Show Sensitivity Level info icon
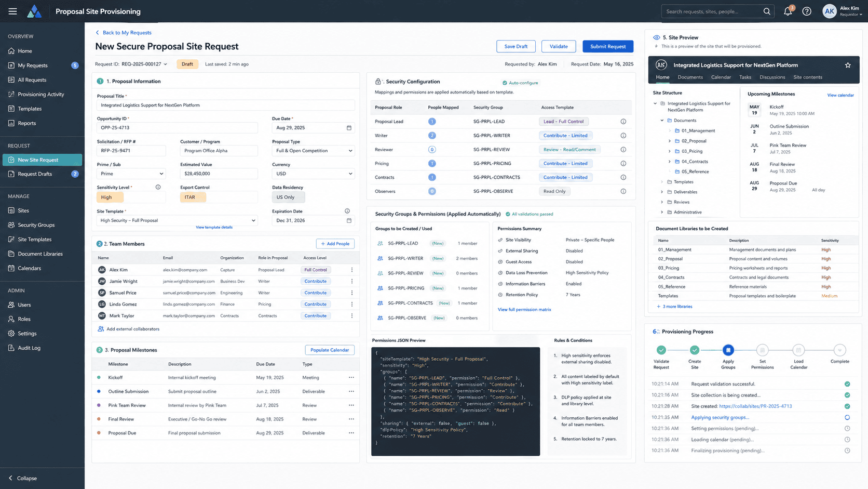 (158, 187)
